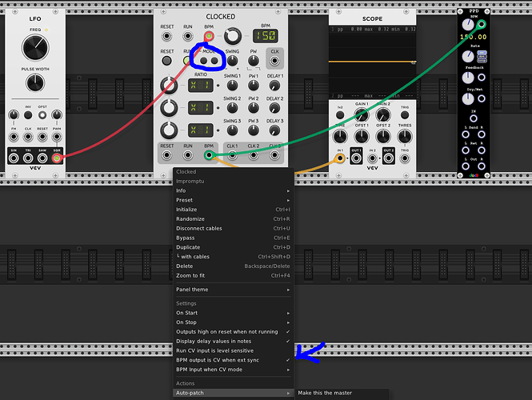Click PPD BPM input jack
532x400 pixels.
pyautogui.click(x=482, y=25)
